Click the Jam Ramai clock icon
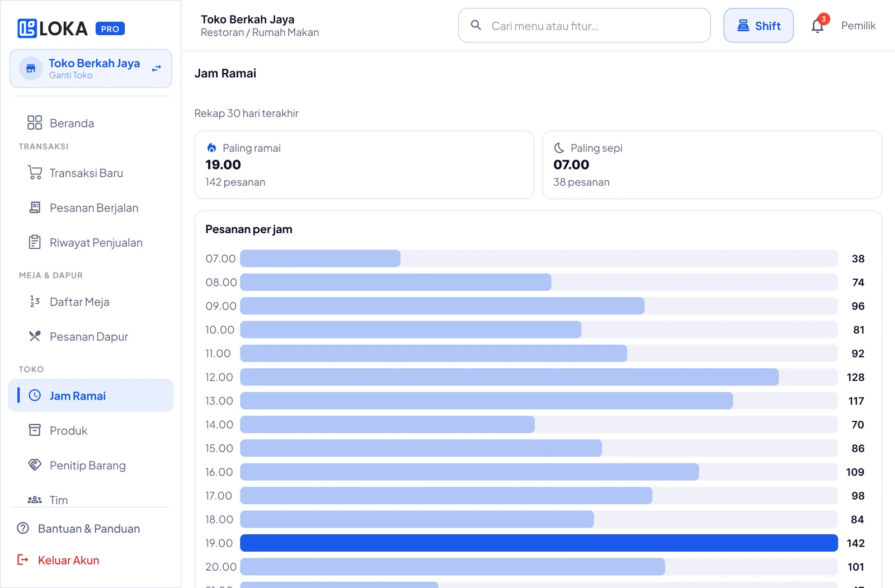Viewport: 895px width, 588px height. tap(35, 396)
